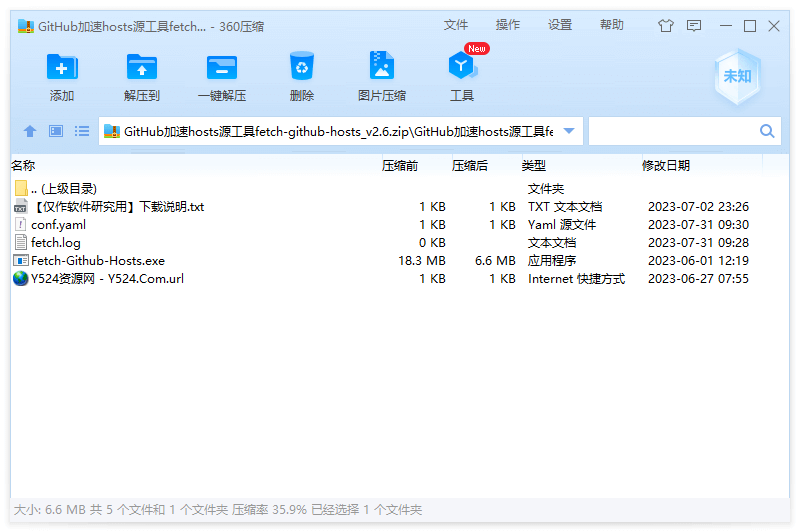800x532 pixels.
Task: Click the 360压缩 app logo in title bar
Action: click(x=26, y=26)
